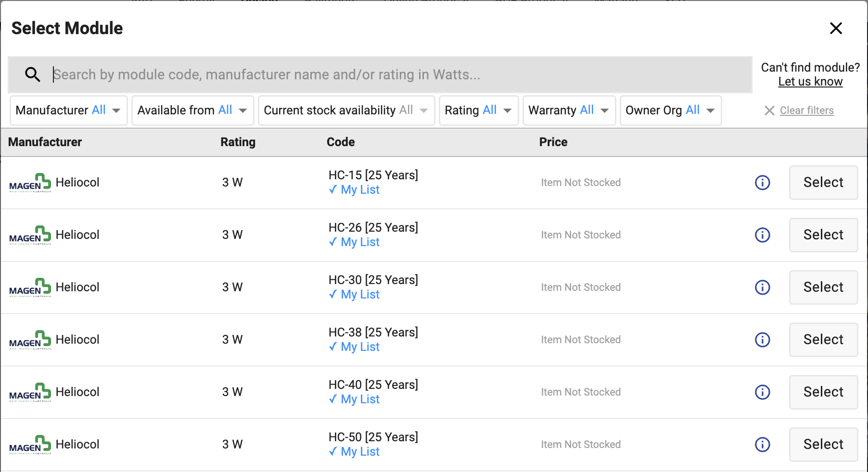Click Item Not Stocked in HC-15 row
This screenshot has width=868, height=472.
click(x=581, y=183)
